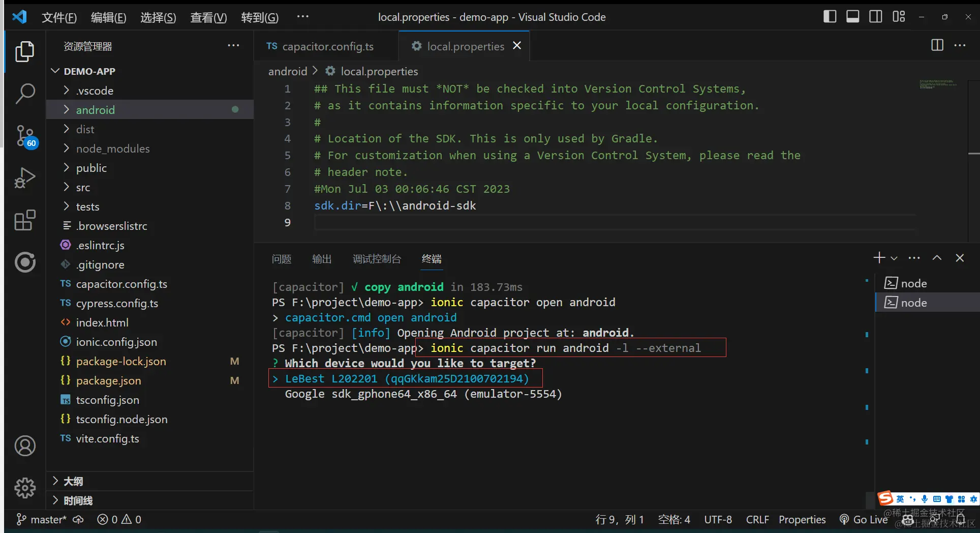980x533 pixels.
Task: Change line and column position 行 9, 列 1
Action: coord(620,519)
